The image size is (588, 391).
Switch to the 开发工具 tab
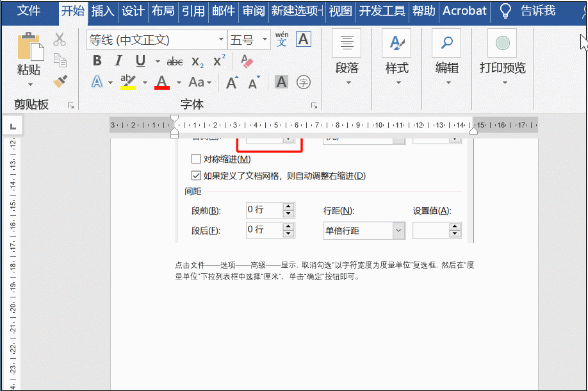[x=382, y=11]
